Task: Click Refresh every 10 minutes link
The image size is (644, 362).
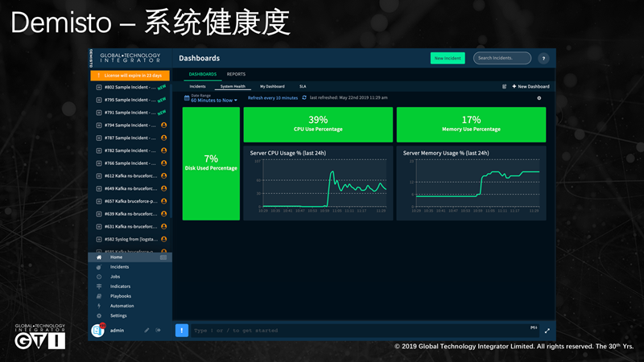Action: (x=273, y=98)
